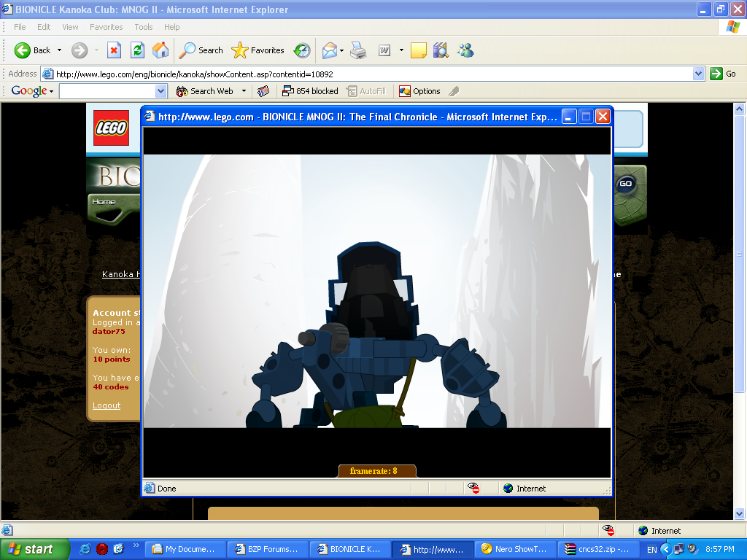
Task: Click the address bar URL field
Action: pyautogui.click(x=367, y=74)
